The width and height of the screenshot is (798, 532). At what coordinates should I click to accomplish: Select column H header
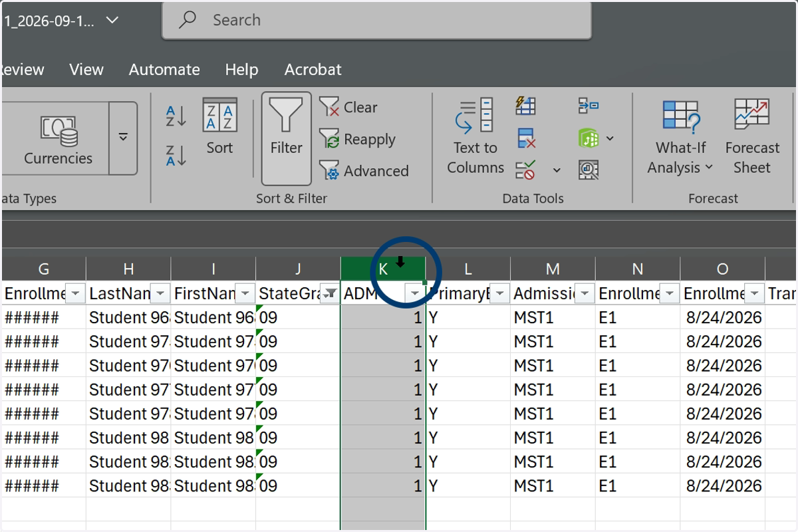click(x=128, y=269)
